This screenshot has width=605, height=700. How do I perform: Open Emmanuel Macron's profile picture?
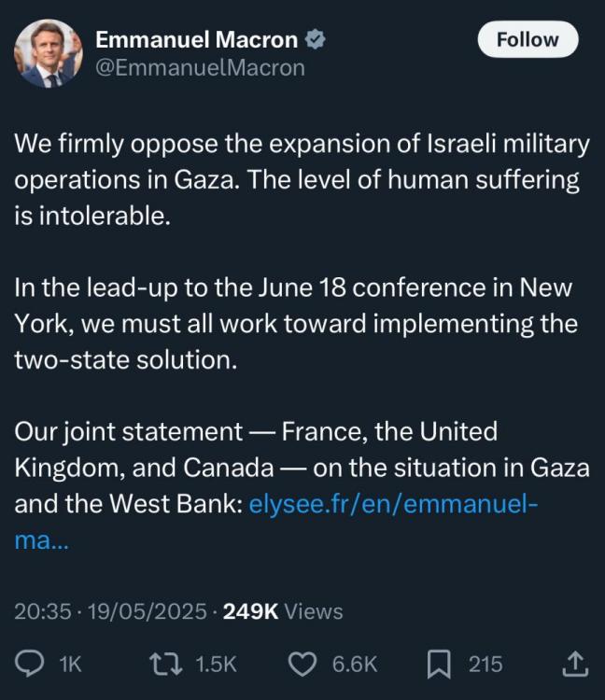point(48,54)
